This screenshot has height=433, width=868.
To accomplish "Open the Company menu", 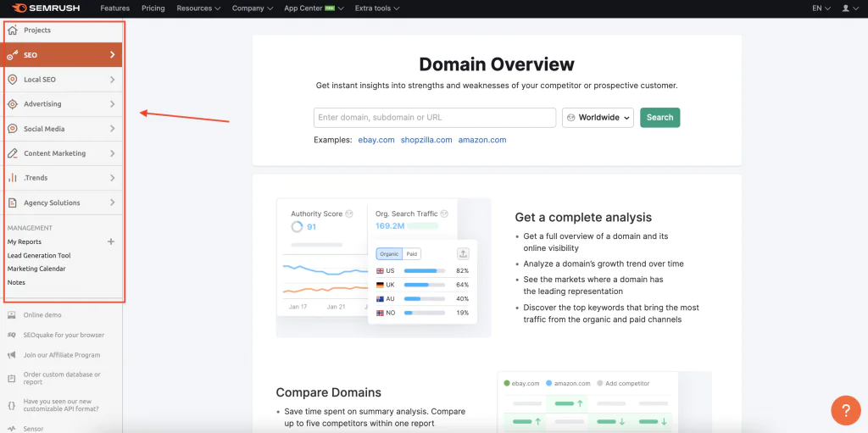I will tap(253, 8).
